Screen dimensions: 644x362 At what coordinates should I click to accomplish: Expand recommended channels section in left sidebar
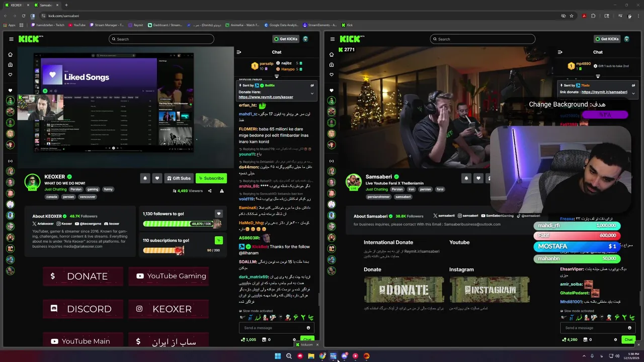coord(10,161)
